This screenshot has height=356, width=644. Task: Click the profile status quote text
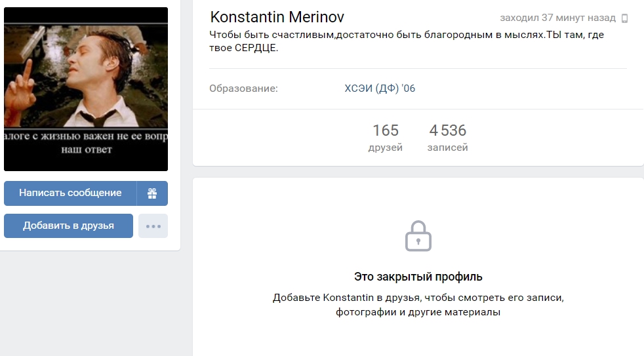coord(407,41)
